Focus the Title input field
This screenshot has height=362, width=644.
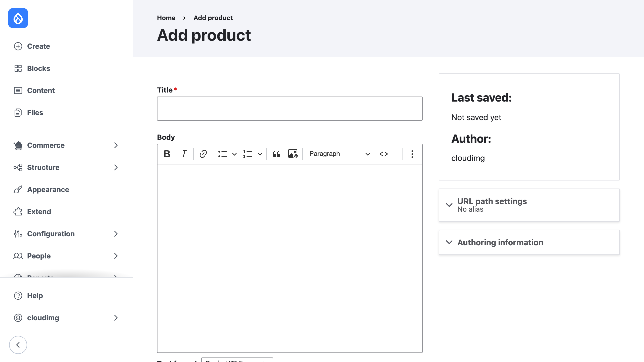290,109
